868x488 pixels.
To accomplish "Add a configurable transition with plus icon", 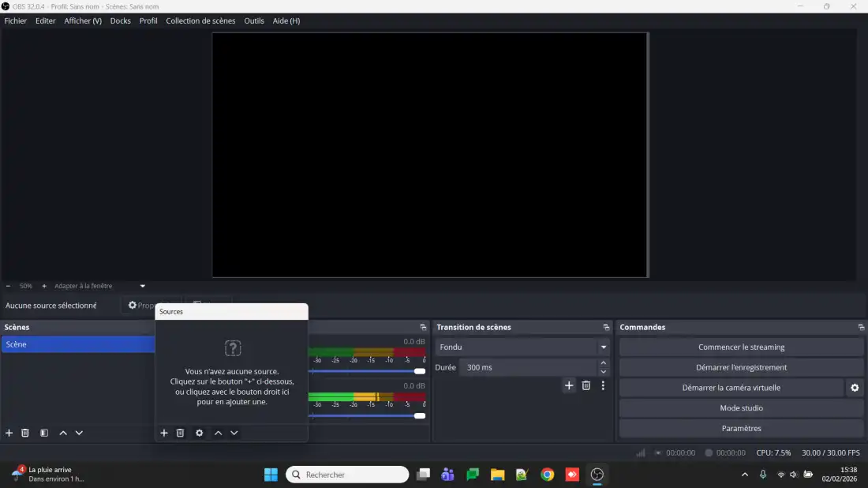I will (569, 385).
